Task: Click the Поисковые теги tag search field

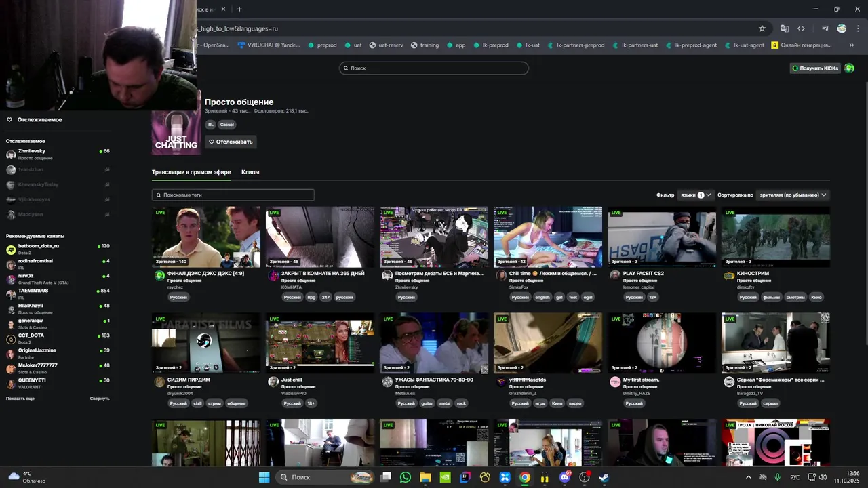Action: click(x=233, y=195)
